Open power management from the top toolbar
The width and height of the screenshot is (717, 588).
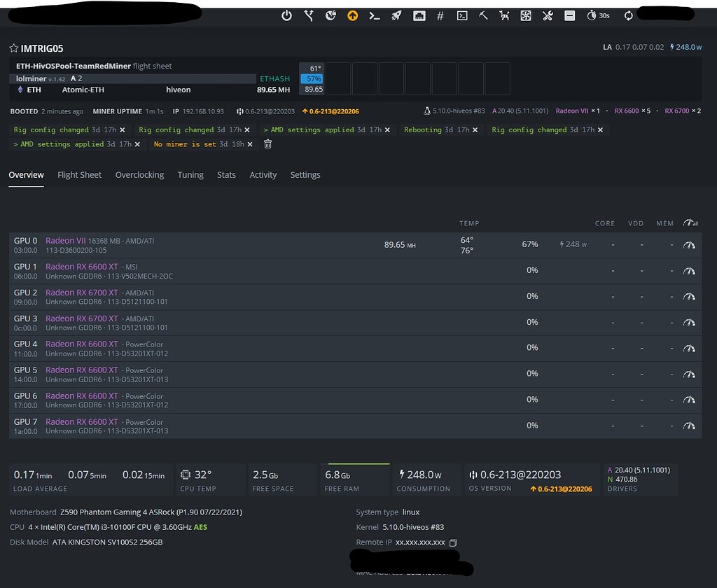click(286, 15)
